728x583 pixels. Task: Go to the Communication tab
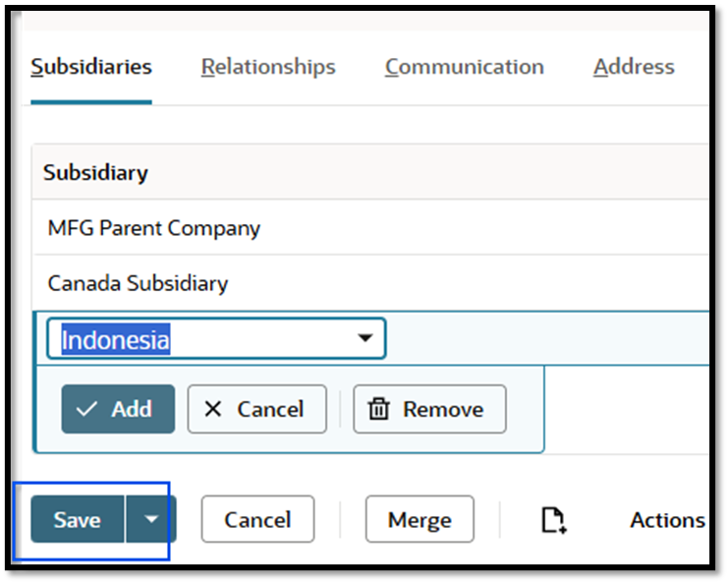click(x=464, y=67)
